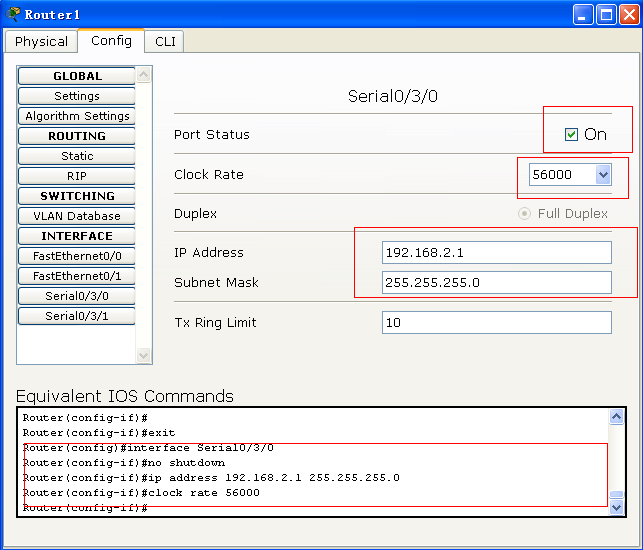
Task: Select FastEthernet0/0 interface
Action: [77, 256]
